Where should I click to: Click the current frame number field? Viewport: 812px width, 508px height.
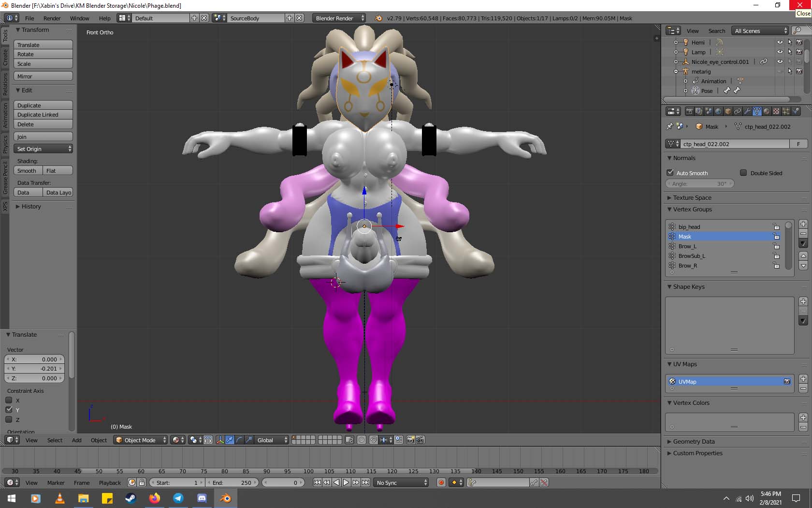click(x=284, y=482)
